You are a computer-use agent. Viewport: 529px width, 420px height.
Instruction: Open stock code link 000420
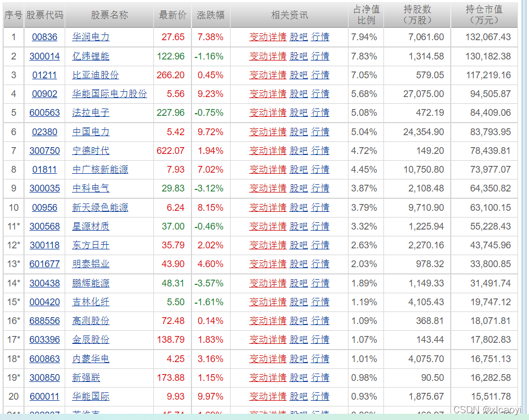pyautogui.click(x=44, y=302)
